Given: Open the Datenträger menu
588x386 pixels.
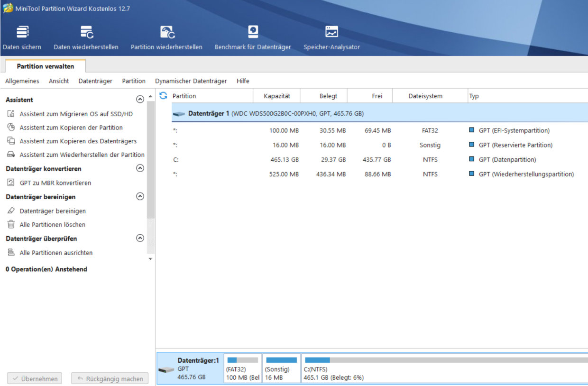Looking at the screenshot, I should pyautogui.click(x=95, y=81).
